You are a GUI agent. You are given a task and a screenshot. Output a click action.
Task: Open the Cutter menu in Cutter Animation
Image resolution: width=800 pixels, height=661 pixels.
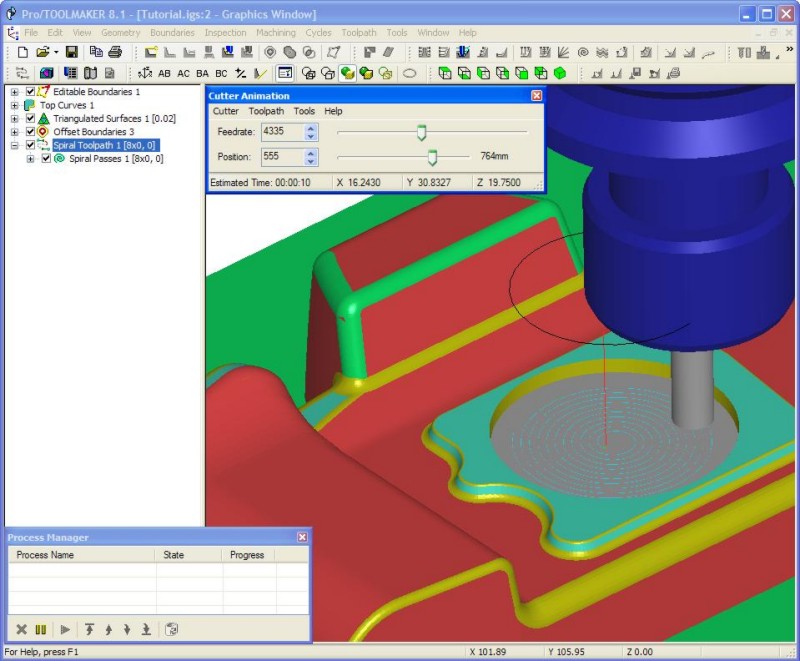point(226,111)
